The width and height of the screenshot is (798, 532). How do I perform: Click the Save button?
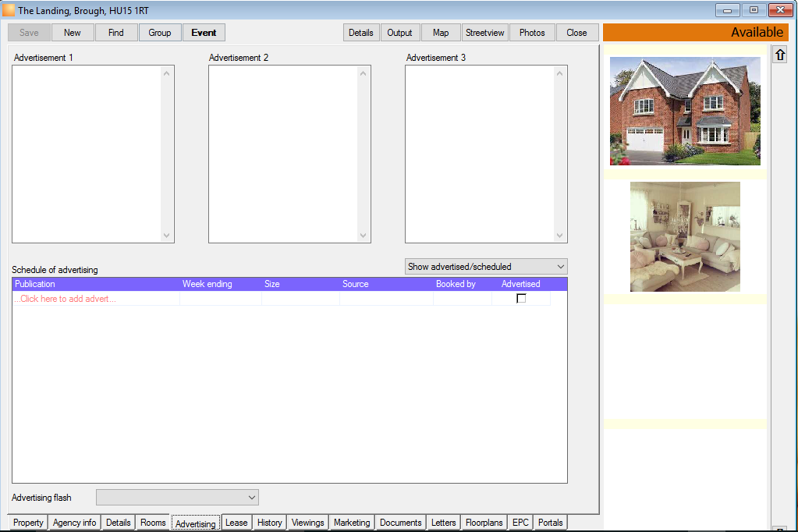point(29,33)
